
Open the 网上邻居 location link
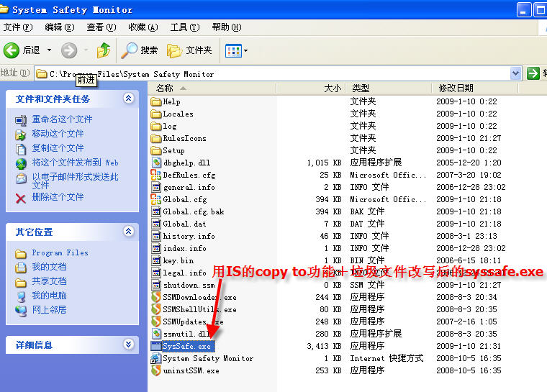[49, 310]
